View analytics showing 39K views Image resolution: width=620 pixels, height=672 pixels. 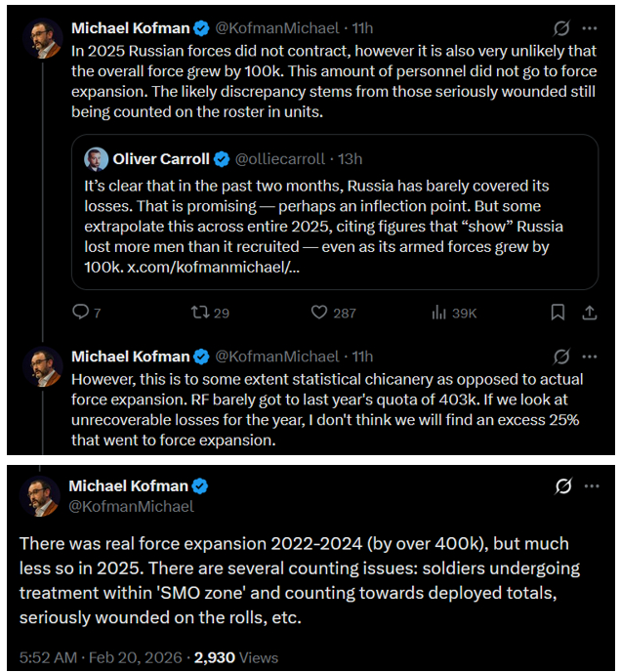[438, 313]
